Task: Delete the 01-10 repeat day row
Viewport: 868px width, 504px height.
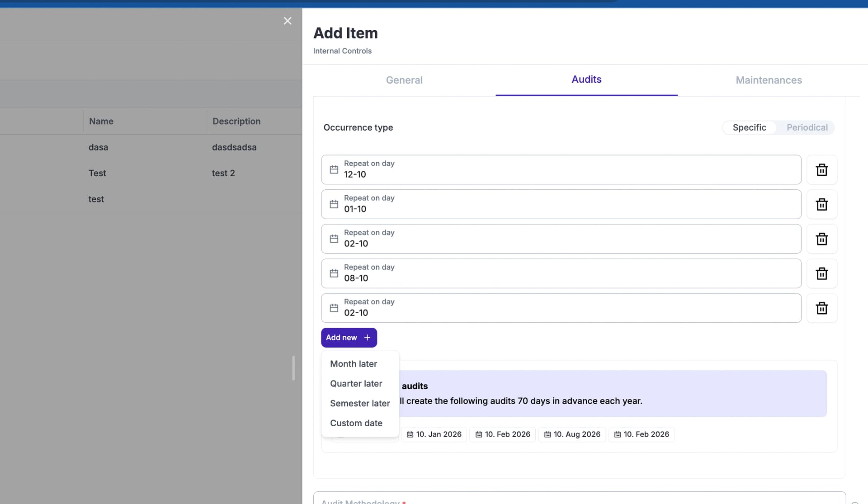Action: [821, 204]
